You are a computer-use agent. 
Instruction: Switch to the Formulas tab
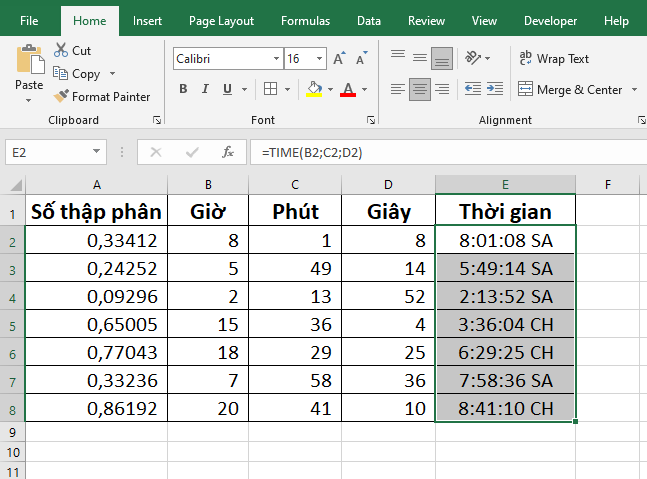[x=305, y=20]
